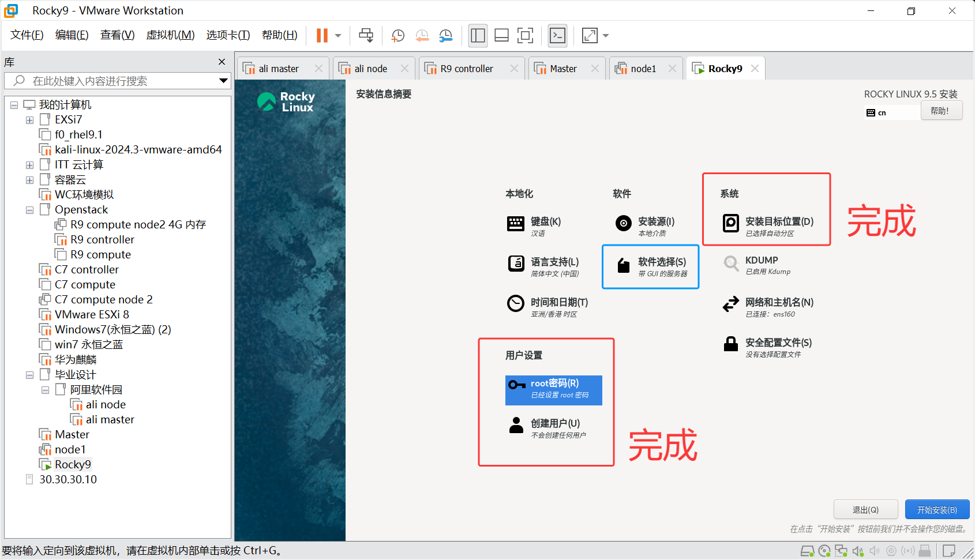The height and width of the screenshot is (560, 975).
Task: Open the snapshot manager
Action: 445,35
